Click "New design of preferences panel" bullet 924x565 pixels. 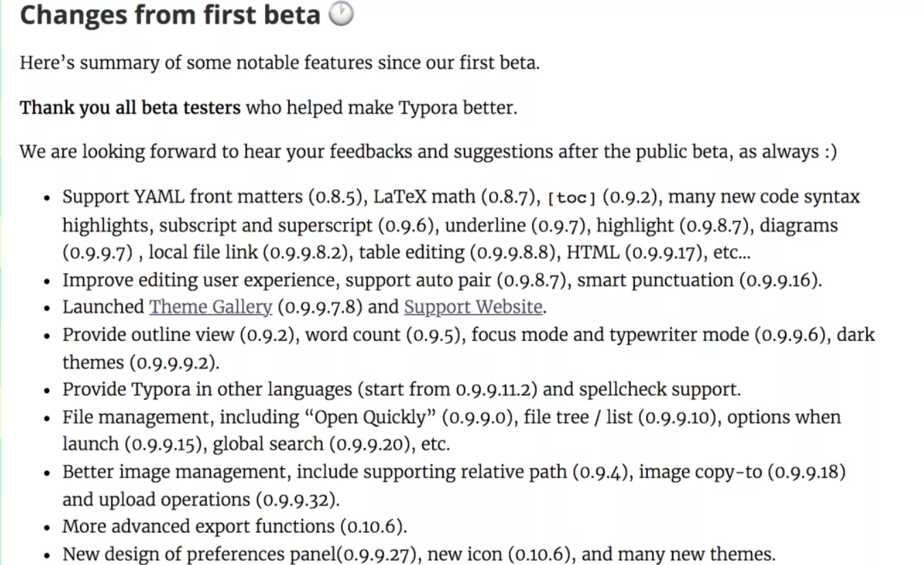pyautogui.click(x=419, y=554)
